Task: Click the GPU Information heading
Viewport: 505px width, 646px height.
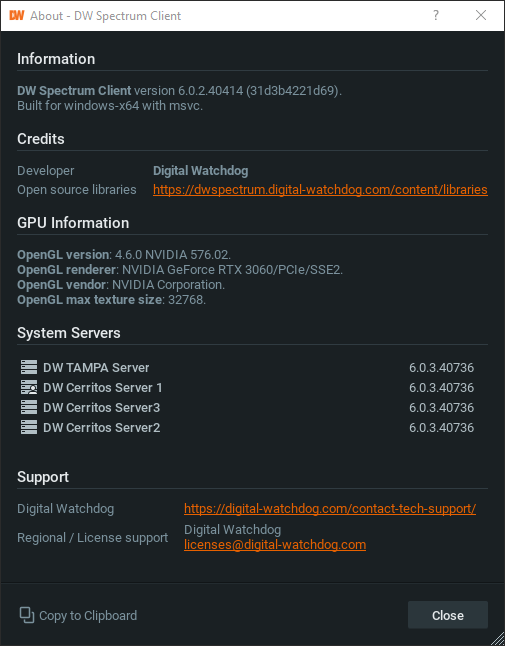Action: (73, 223)
